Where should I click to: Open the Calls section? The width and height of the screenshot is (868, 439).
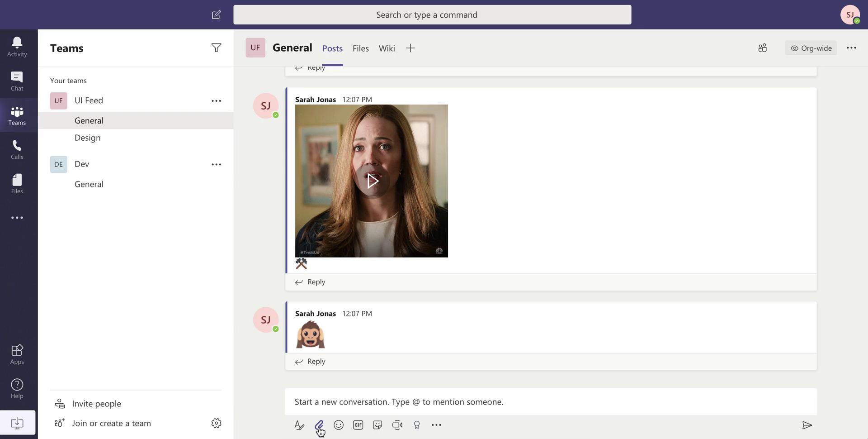pos(17,150)
